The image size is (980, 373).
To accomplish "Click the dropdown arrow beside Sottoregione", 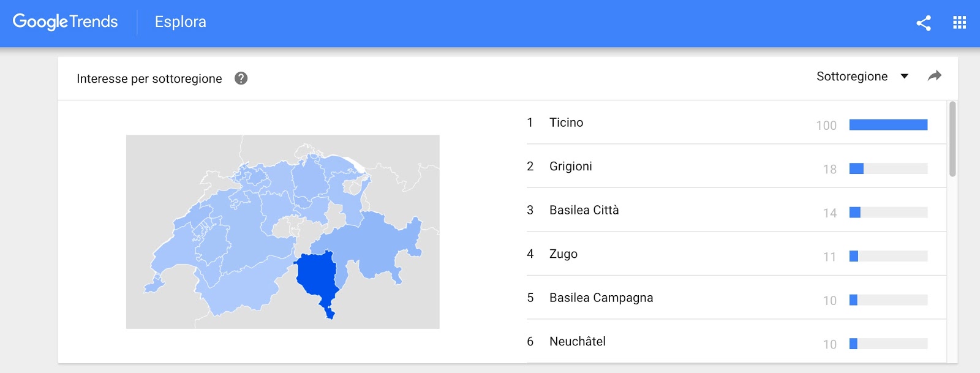I will tap(904, 77).
